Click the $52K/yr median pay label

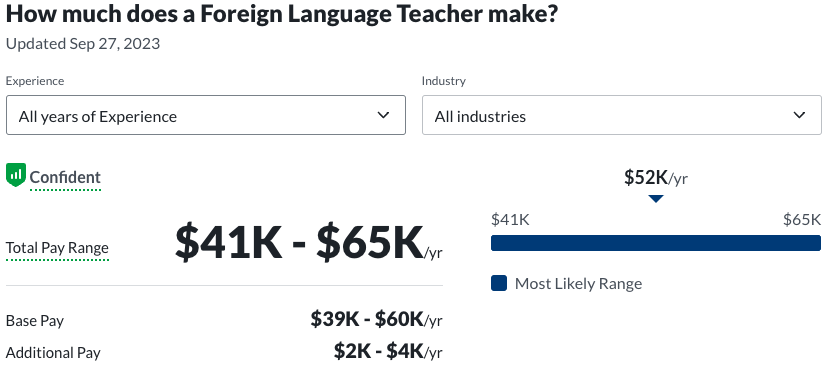656,178
